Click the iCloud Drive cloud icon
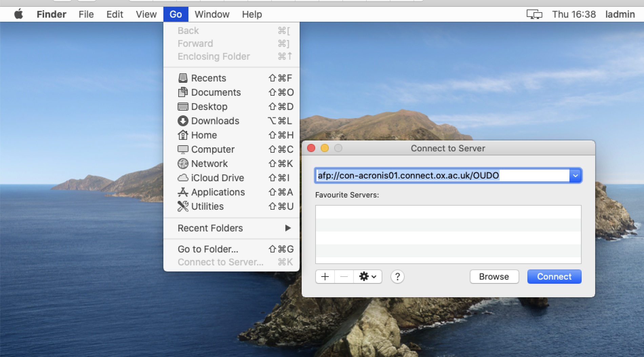The width and height of the screenshot is (644, 357). (183, 178)
